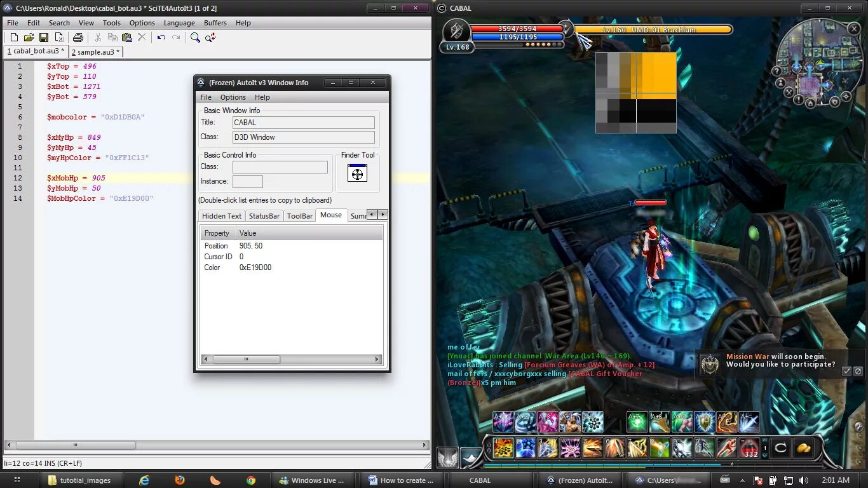Open the SciTE Search menu
The image size is (868, 488).
click(59, 23)
